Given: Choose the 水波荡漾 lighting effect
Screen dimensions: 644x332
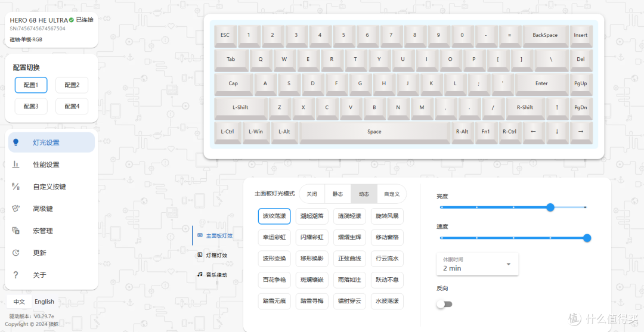Looking at the screenshot, I should point(387,301).
